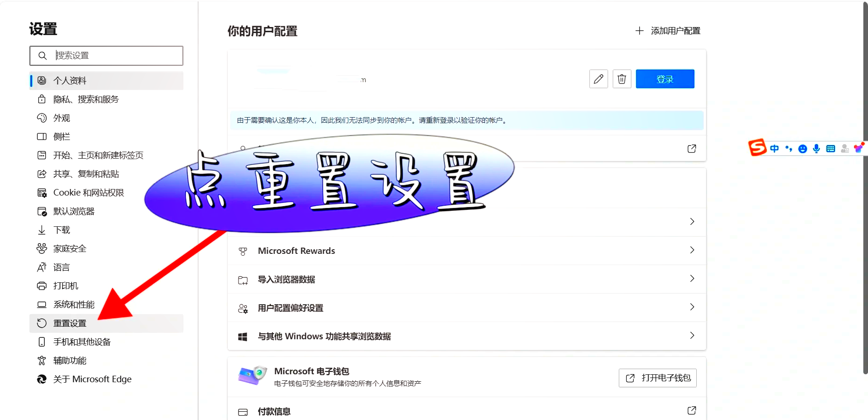Go to 外观 settings

click(106, 118)
